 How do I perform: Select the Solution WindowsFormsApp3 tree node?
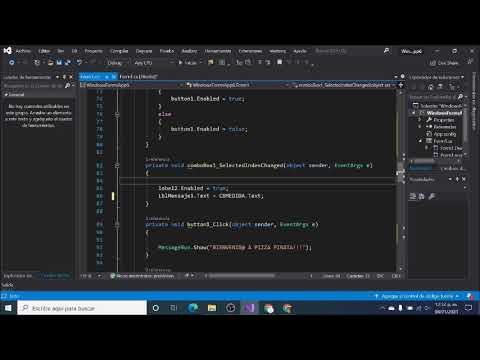coord(437,106)
